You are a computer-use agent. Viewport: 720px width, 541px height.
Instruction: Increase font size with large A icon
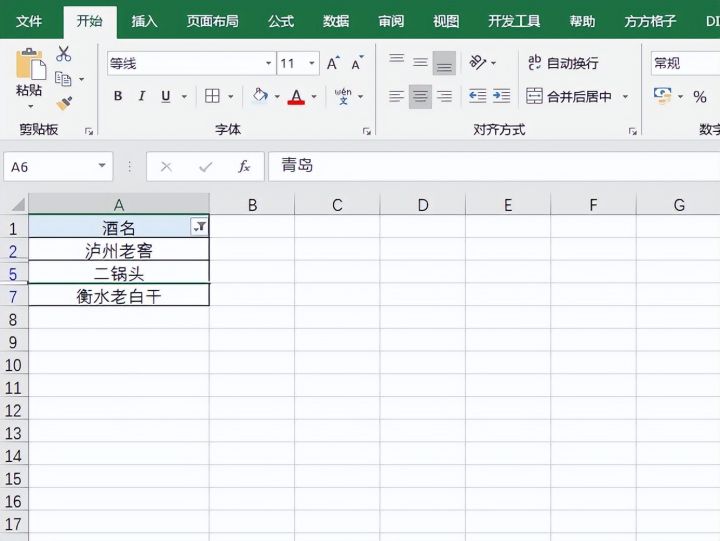[333, 63]
